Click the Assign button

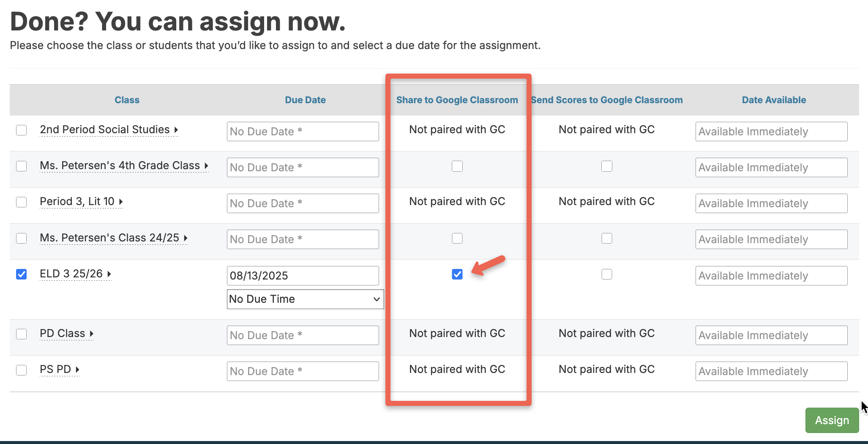(x=831, y=420)
